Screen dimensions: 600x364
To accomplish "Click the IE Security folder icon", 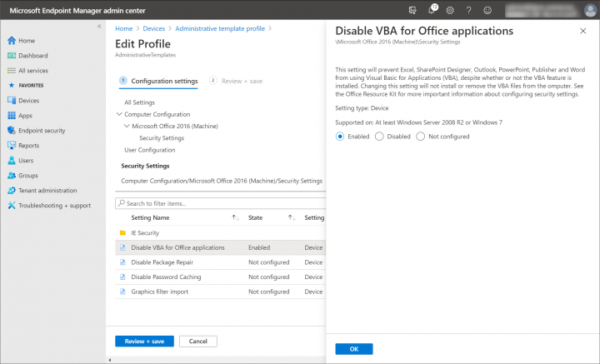I will pyautogui.click(x=122, y=233).
